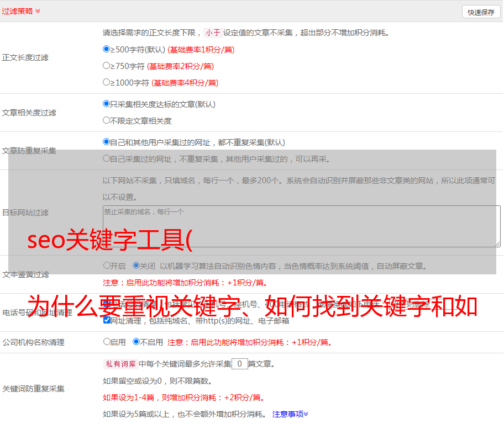Collapse the 过滤策略 section chevron
Image resolution: width=504 pixels, height=424 pixels.
point(38,11)
